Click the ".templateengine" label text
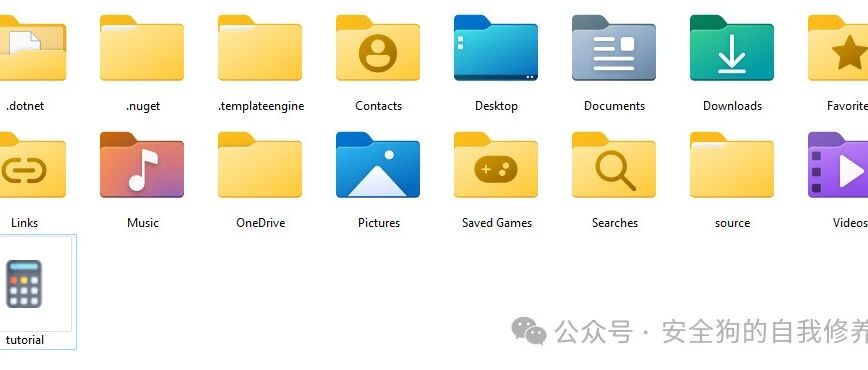 [261, 106]
